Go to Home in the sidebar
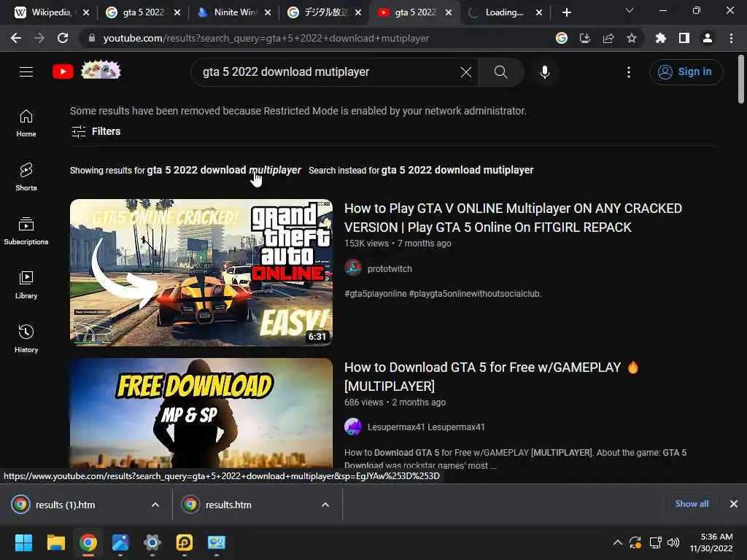The width and height of the screenshot is (747, 560). (x=26, y=123)
